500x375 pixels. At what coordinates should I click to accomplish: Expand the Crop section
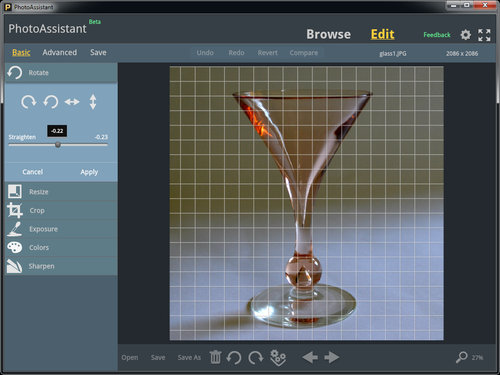tap(61, 210)
